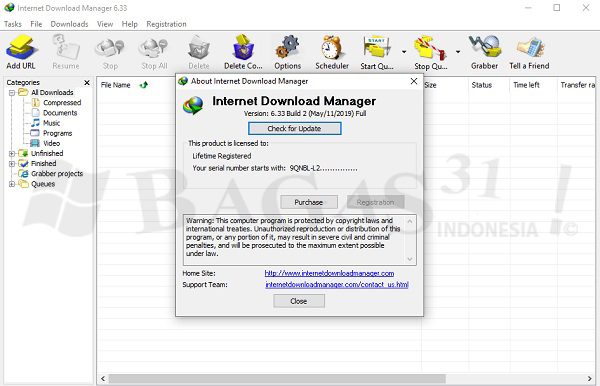Click the Delete toolbar icon
Viewport: 600px width, 386px height.
pyautogui.click(x=199, y=52)
